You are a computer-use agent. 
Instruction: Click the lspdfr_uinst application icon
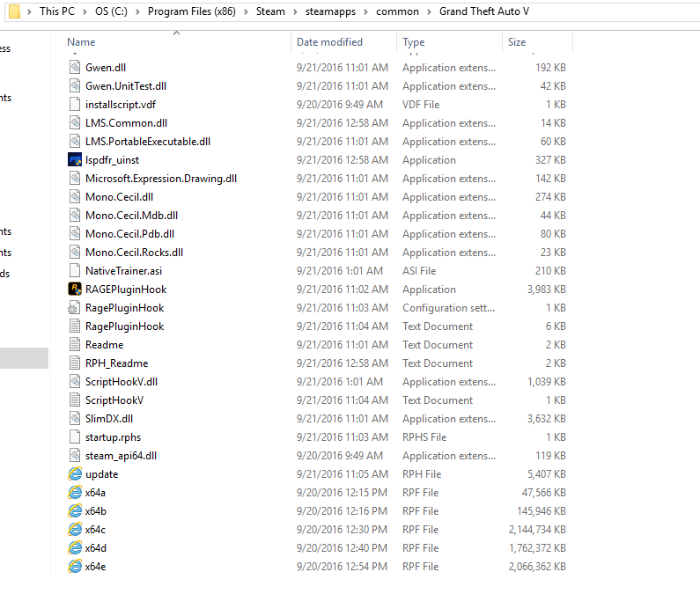click(75, 160)
